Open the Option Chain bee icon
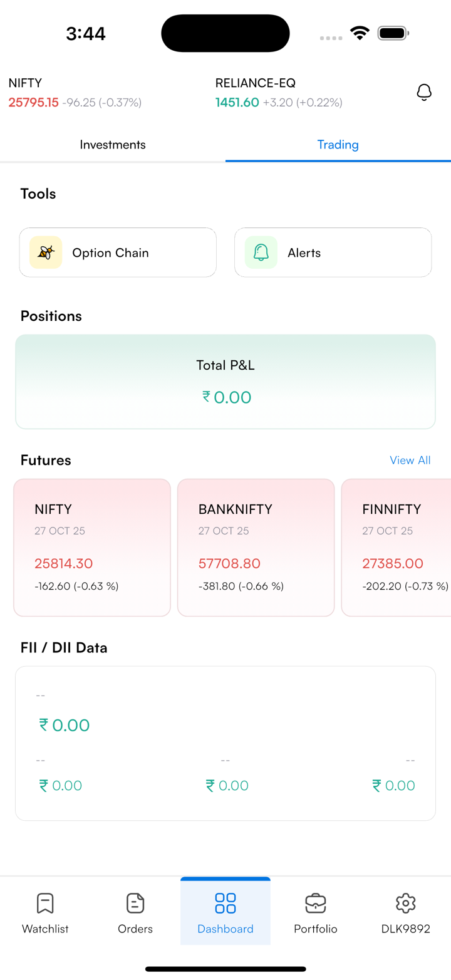This screenshot has width=451, height=980. (x=46, y=253)
